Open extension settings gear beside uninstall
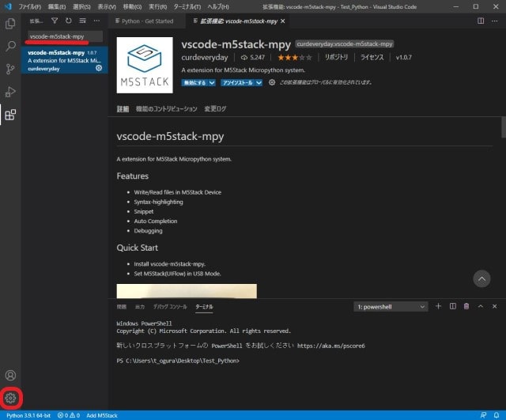This screenshot has height=420, width=506. (272, 82)
